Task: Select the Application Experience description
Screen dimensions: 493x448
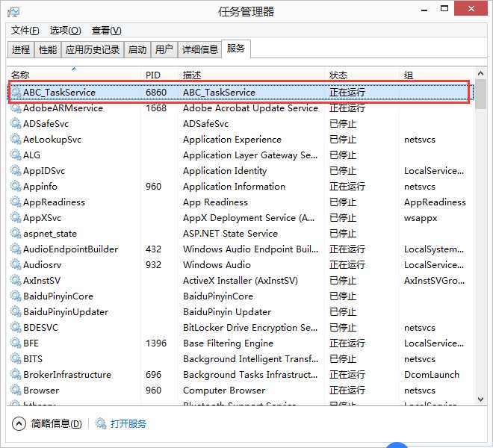Action: 232,140
